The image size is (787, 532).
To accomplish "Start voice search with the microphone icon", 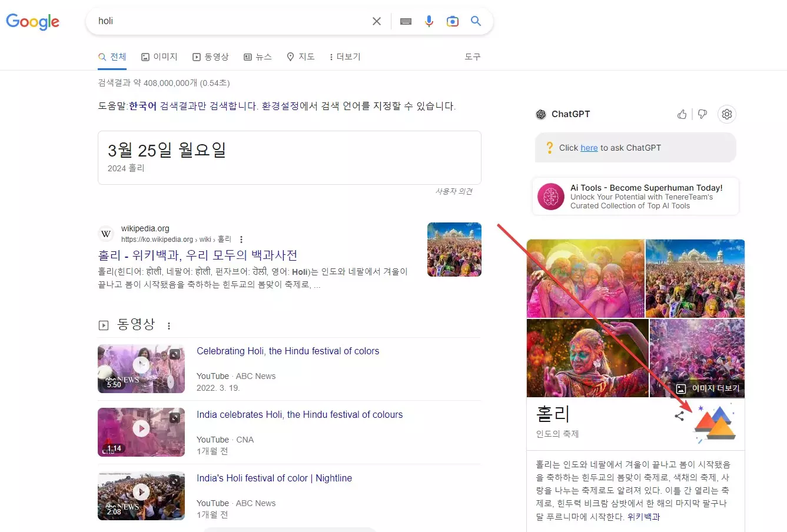I will pyautogui.click(x=429, y=21).
